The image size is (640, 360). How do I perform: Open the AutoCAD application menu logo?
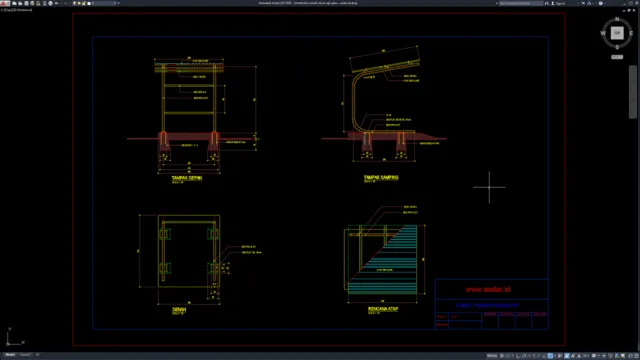coord(5,3)
